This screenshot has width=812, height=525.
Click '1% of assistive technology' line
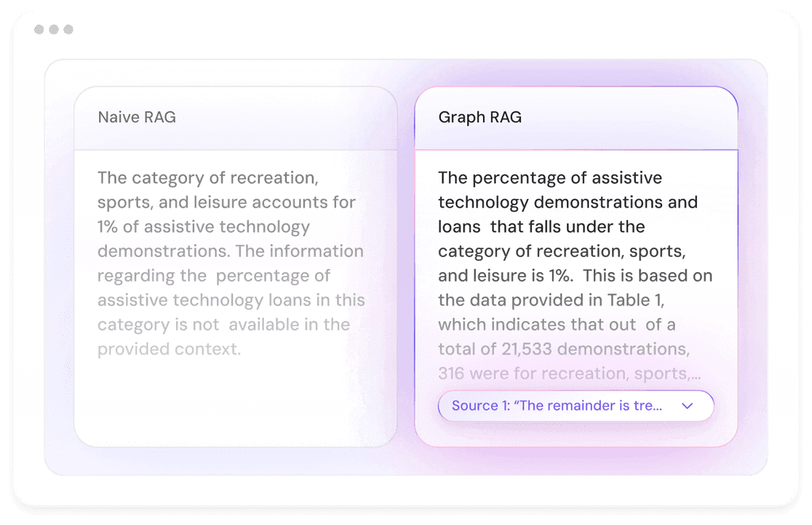[204, 227]
